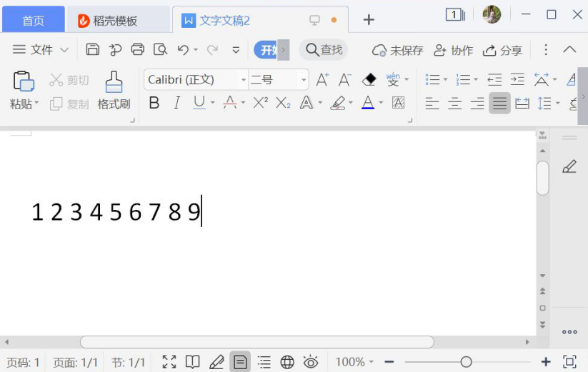Click the 查找 search button

[x=324, y=50]
